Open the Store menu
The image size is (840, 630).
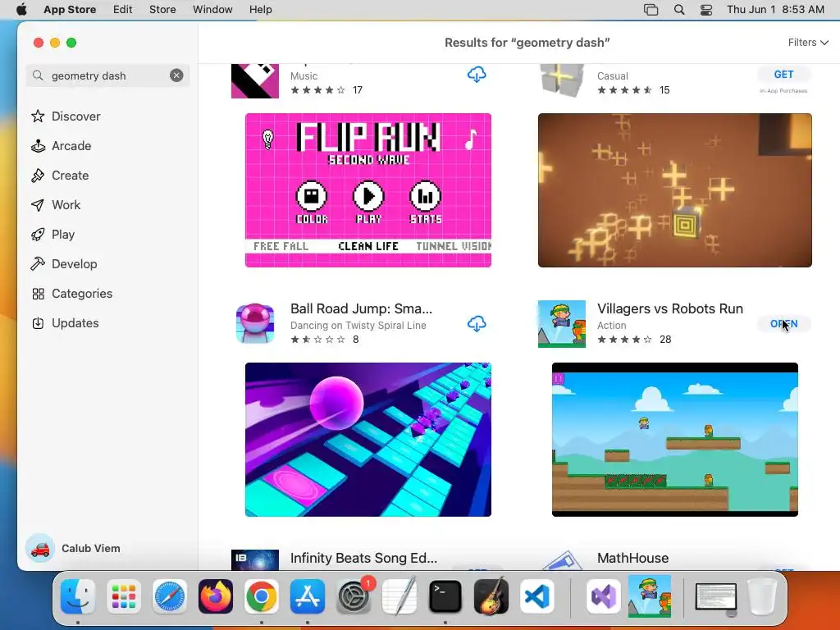(162, 10)
